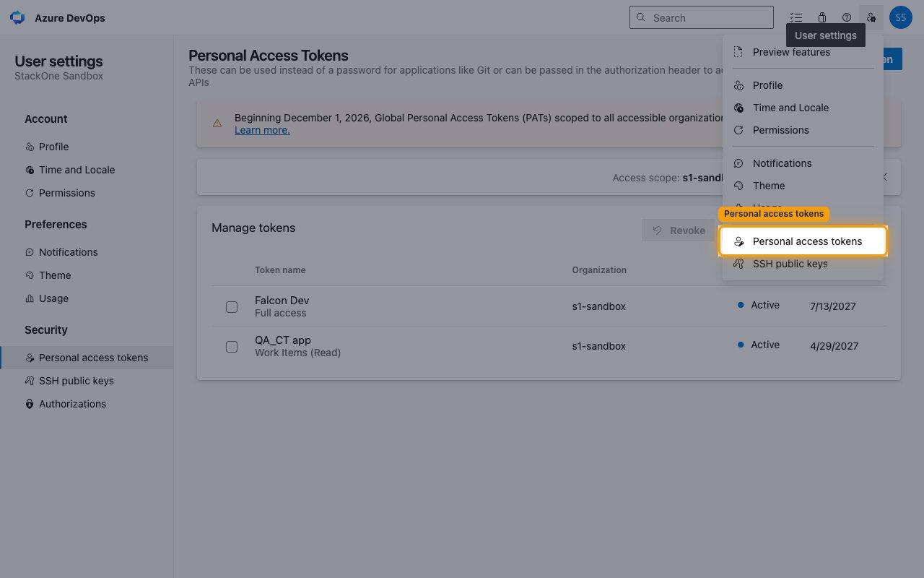Viewport: 924px width, 578px height.
Task: Choose Preview features from dropdown menu
Action: pos(803,52)
